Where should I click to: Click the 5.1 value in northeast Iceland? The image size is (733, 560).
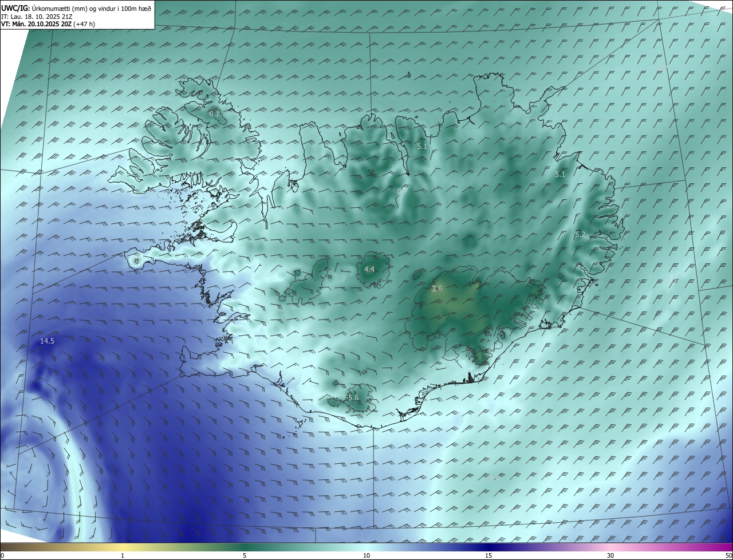(x=560, y=175)
